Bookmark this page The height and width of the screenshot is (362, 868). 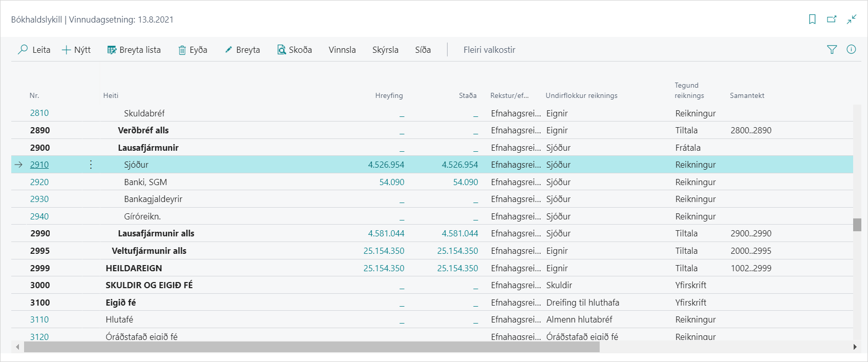tap(812, 19)
